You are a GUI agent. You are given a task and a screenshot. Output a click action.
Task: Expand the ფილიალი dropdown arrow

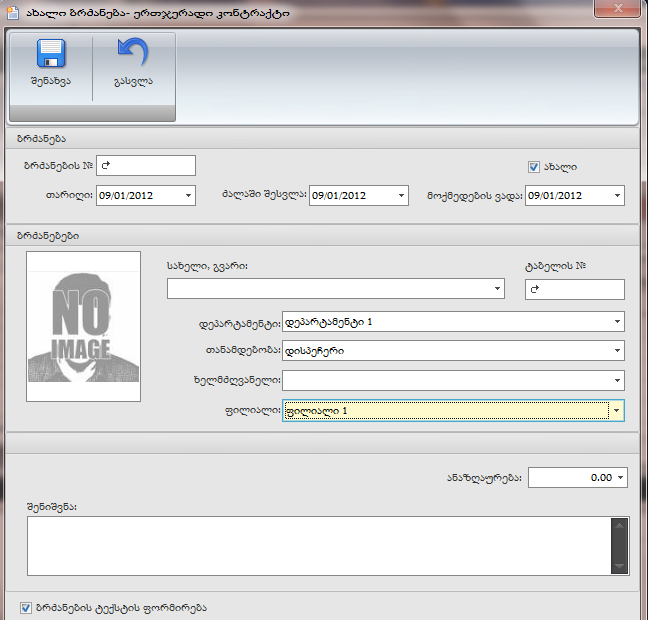click(617, 410)
